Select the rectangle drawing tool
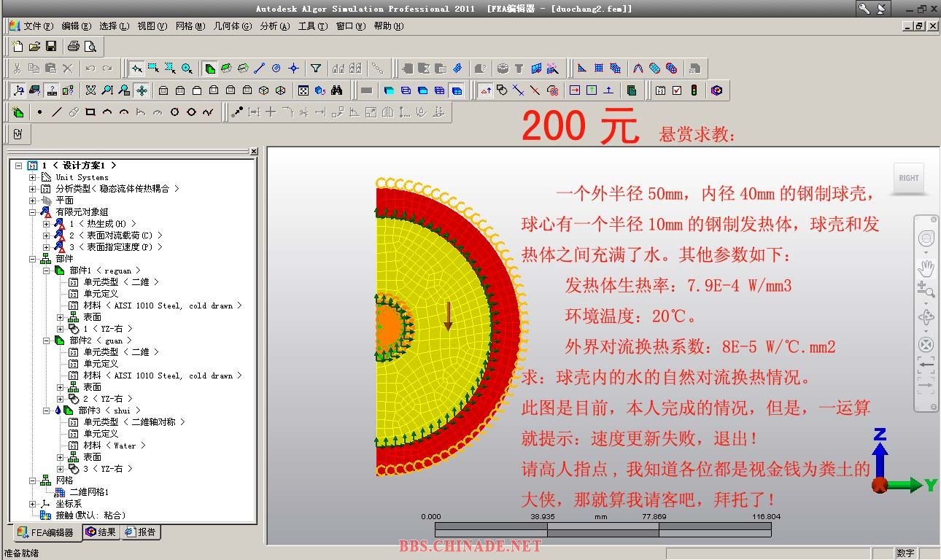Viewport: 941px width, 560px height. click(90, 112)
